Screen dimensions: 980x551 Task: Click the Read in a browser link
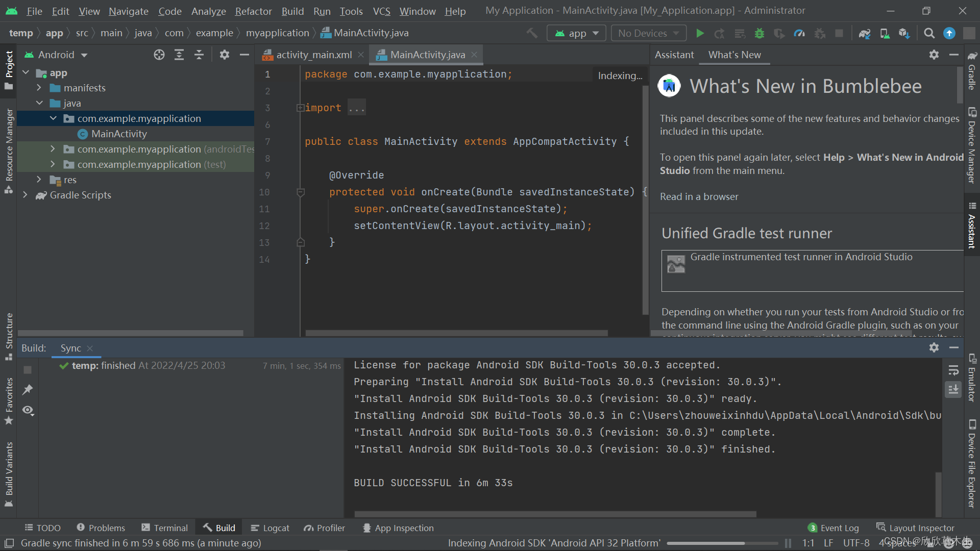699,196
